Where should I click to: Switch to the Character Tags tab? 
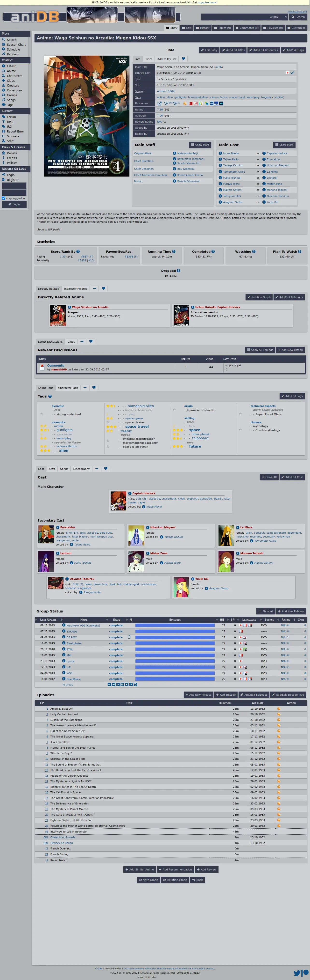click(68, 388)
